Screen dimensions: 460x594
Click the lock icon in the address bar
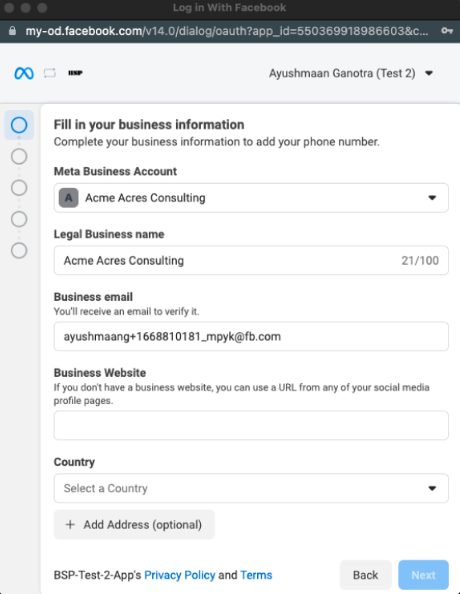[12, 31]
